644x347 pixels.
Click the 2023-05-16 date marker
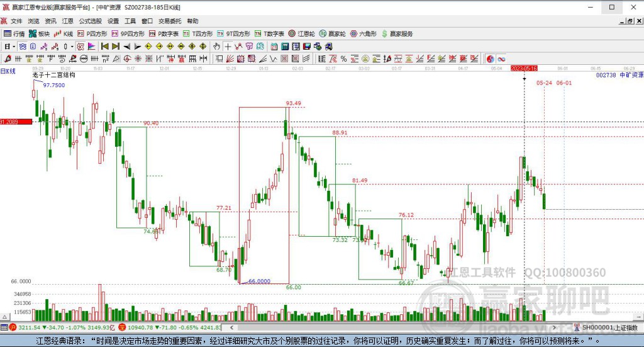click(x=524, y=68)
